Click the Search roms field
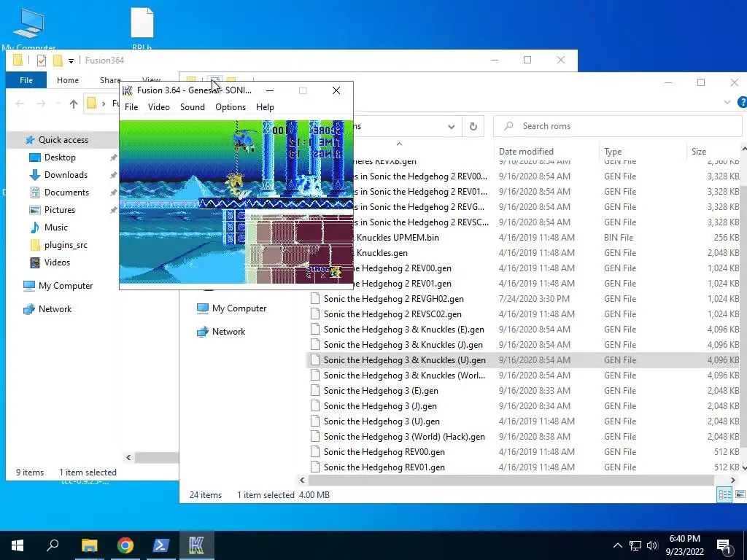747x560 pixels. click(617, 126)
